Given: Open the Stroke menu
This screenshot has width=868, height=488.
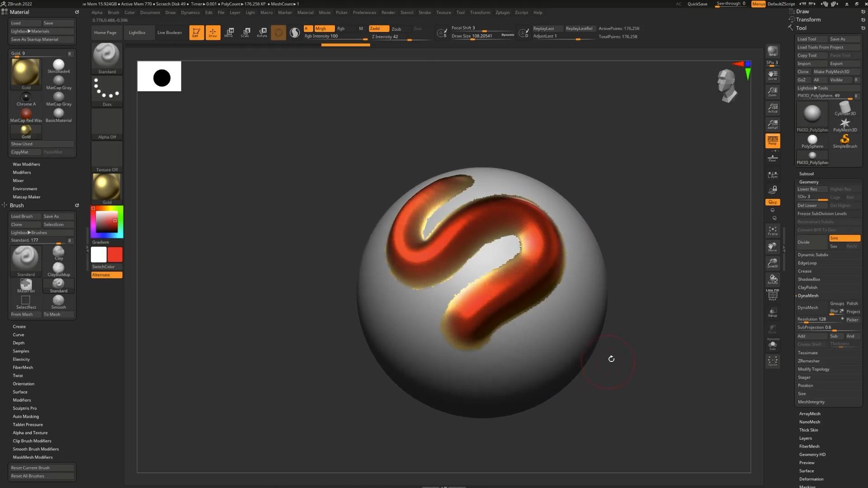Looking at the screenshot, I should [x=425, y=12].
